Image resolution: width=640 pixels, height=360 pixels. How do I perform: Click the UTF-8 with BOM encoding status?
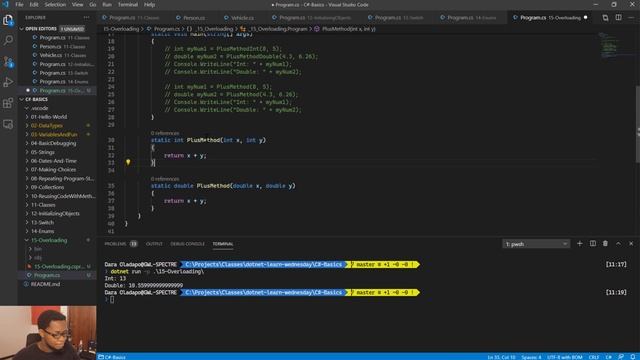click(564, 357)
